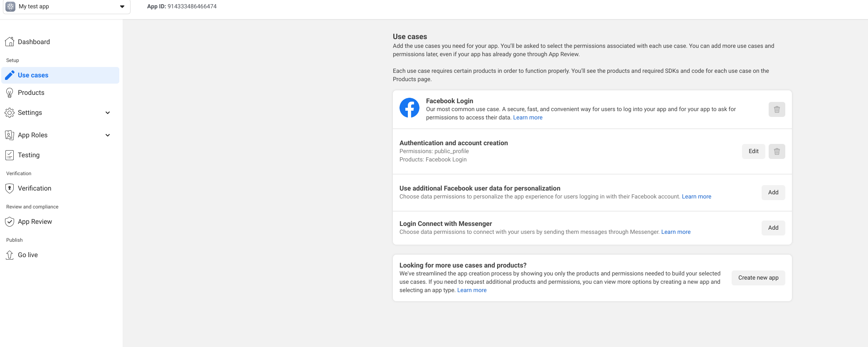Image resolution: width=868 pixels, height=347 pixels.
Task: Add Facebook user data personalization use case
Action: tap(773, 193)
